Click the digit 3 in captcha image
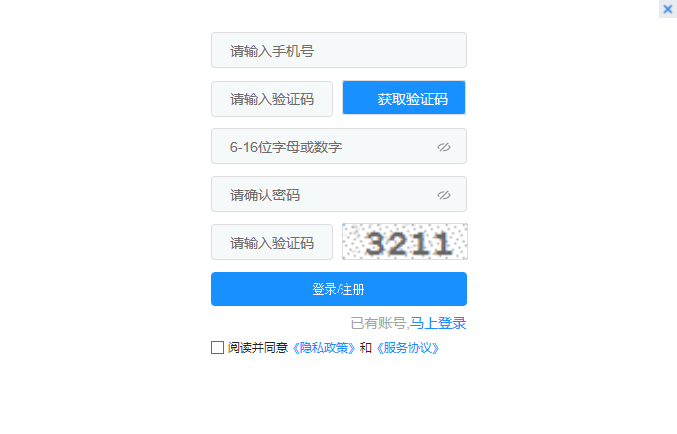This screenshot has width=677, height=434. [x=375, y=244]
